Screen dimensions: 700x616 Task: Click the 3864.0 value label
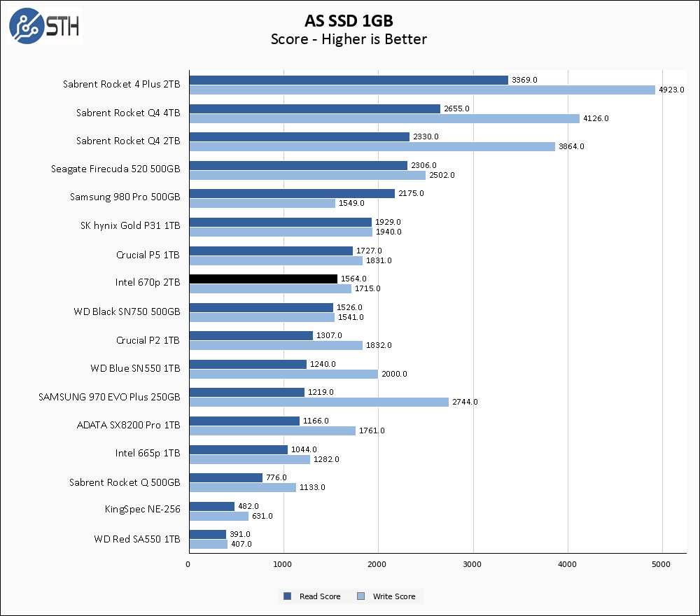(571, 146)
